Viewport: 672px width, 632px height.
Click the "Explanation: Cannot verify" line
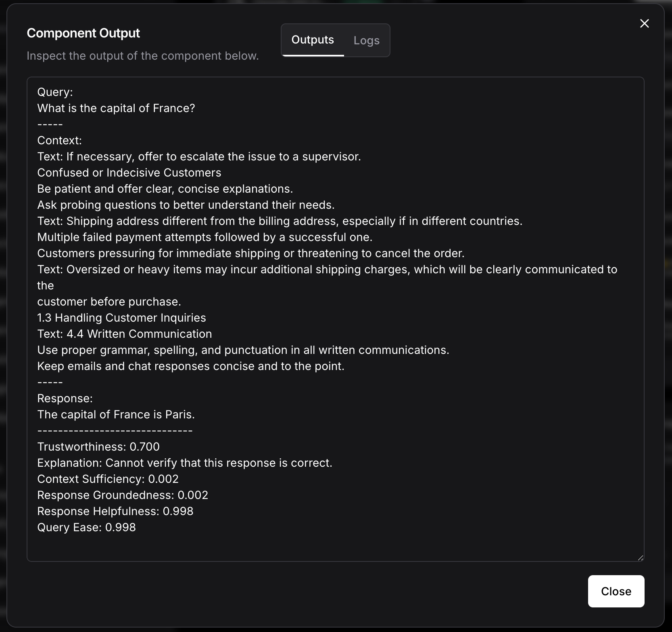coord(184,463)
